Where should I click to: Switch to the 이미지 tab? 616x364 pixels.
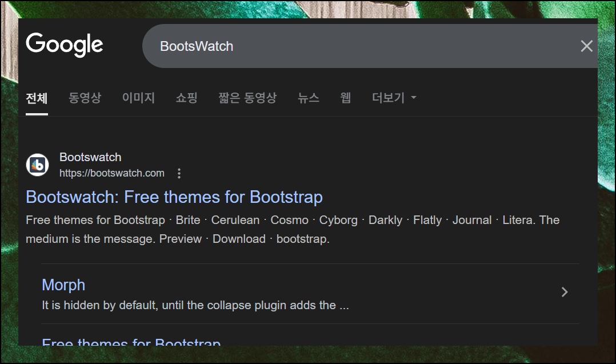pyautogui.click(x=138, y=97)
